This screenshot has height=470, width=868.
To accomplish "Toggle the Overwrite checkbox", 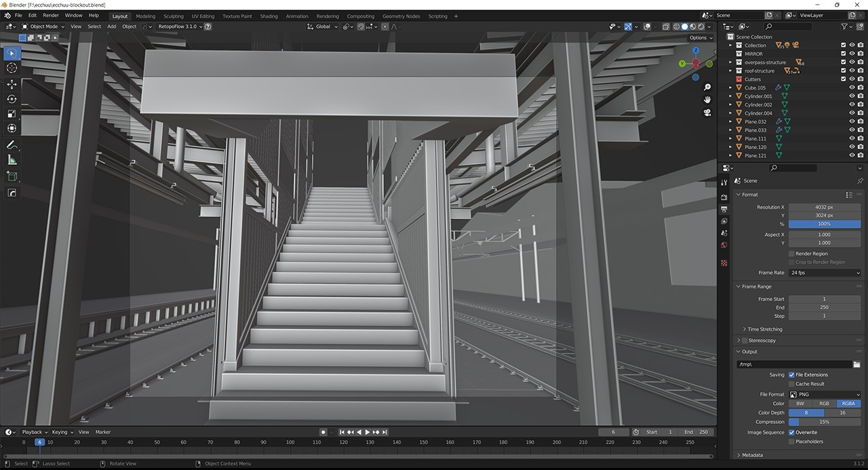I will [791, 432].
